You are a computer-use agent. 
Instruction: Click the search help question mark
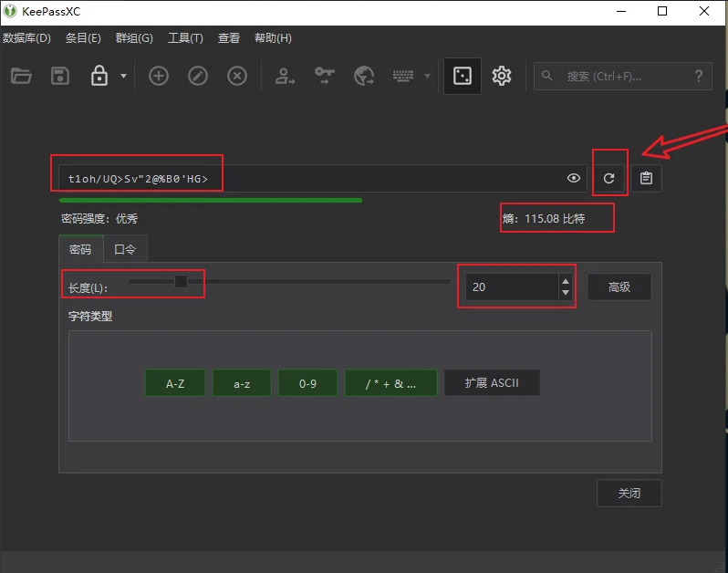tap(698, 76)
